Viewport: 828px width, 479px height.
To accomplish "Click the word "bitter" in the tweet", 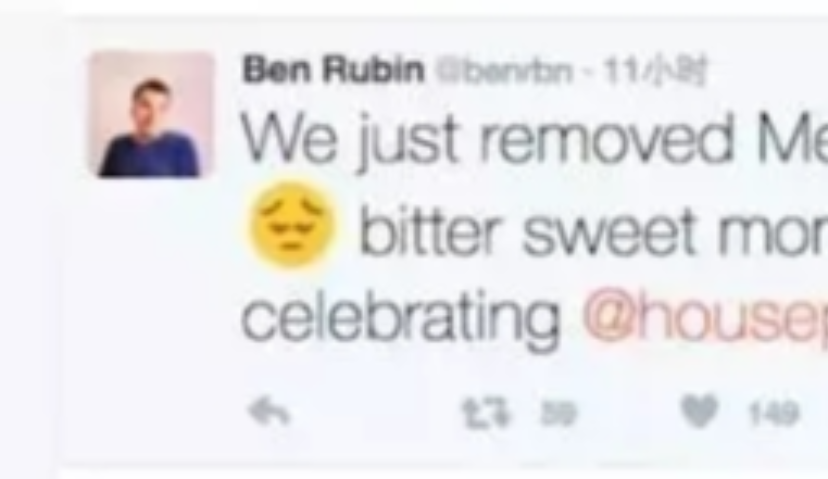I will (429, 231).
